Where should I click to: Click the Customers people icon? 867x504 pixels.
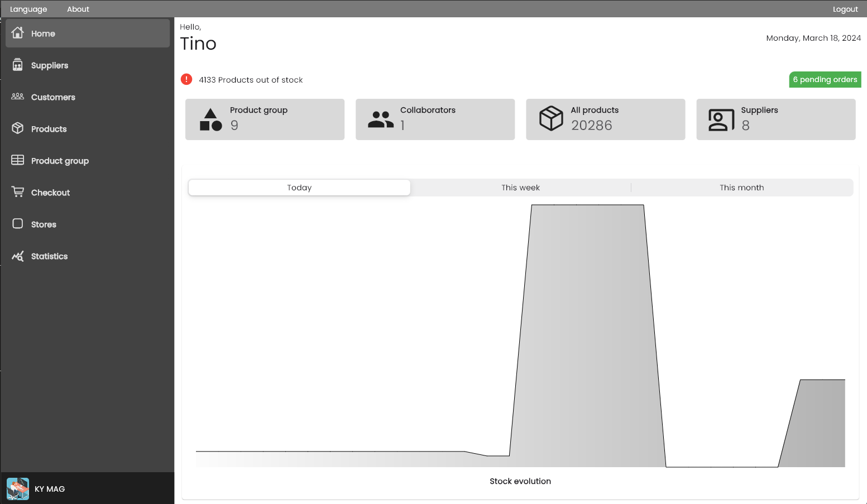pos(18,97)
